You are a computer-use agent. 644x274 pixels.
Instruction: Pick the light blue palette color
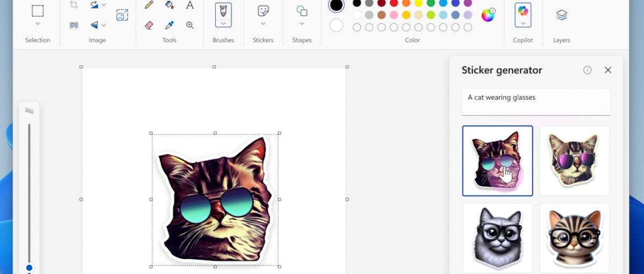(443, 15)
